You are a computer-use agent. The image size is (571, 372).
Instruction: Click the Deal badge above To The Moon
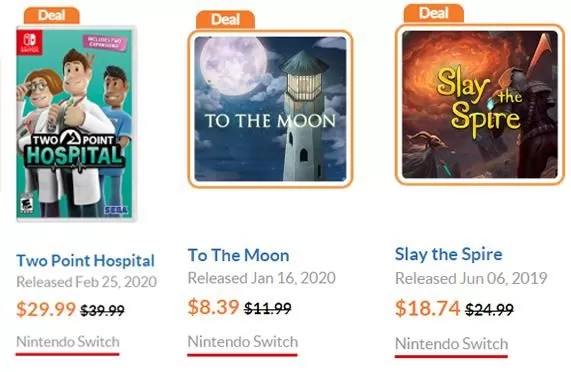pyautogui.click(x=225, y=20)
